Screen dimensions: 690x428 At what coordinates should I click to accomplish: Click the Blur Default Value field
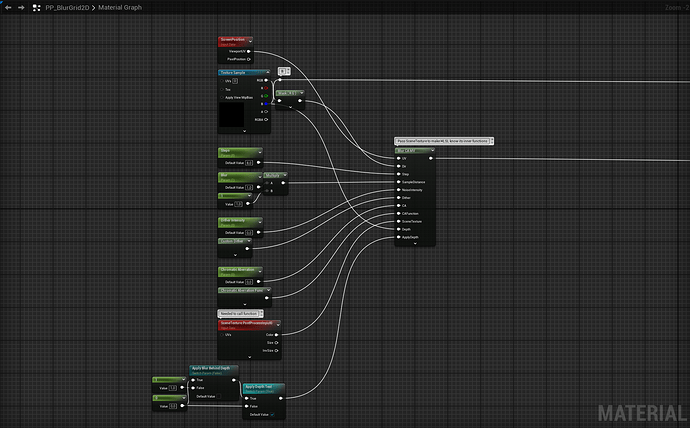click(x=249, y=187)
